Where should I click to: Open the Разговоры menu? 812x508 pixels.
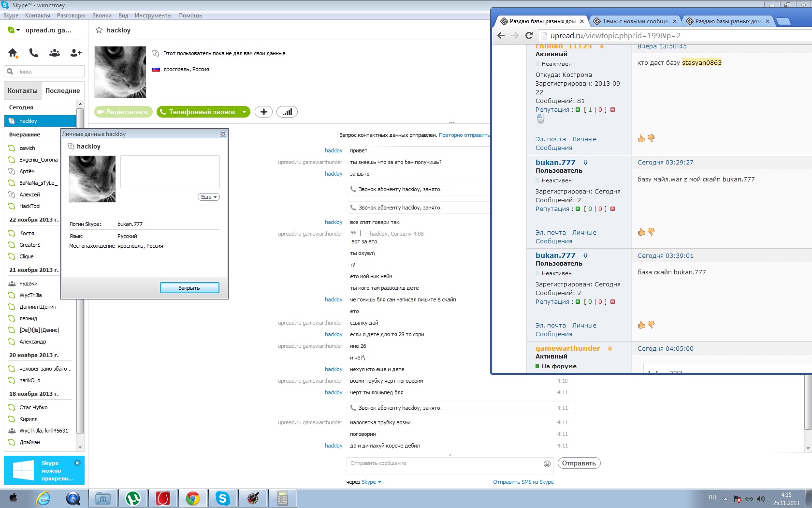[71, 15]
